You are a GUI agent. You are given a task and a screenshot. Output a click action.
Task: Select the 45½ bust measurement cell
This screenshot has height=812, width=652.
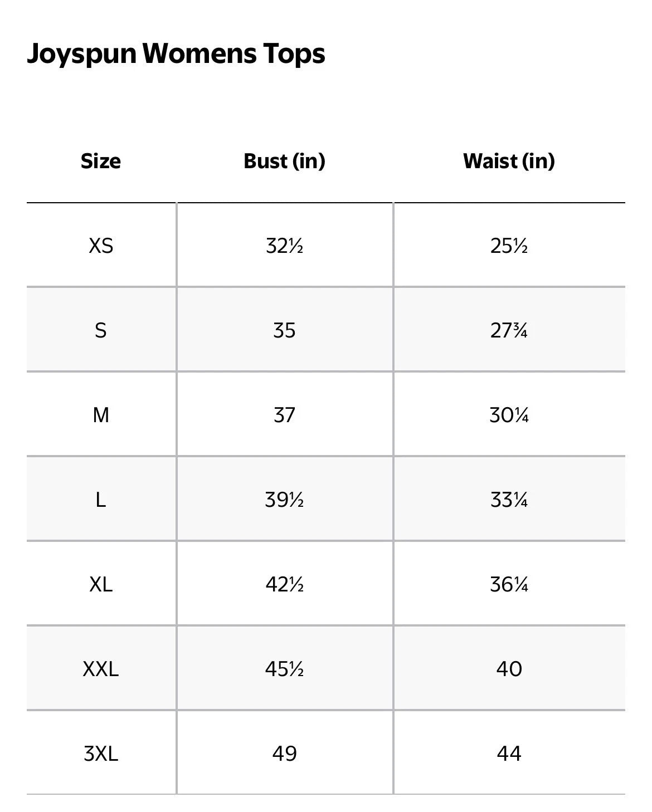click(284, 669)
